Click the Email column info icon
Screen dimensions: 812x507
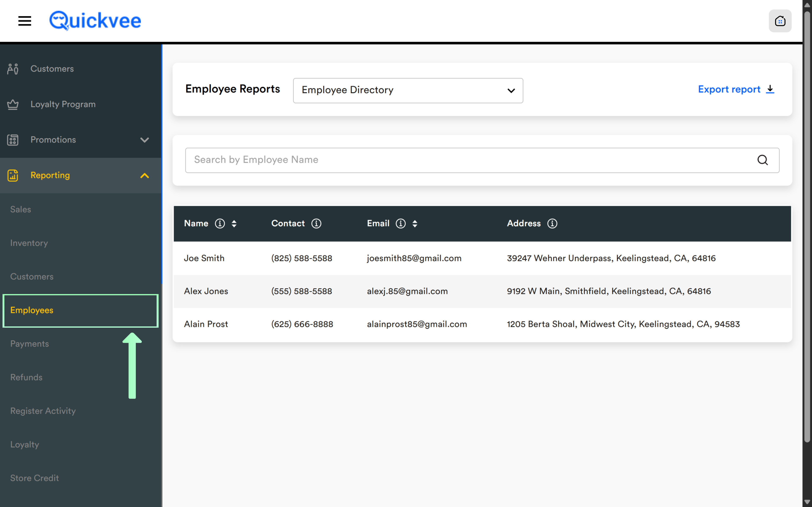(x=400, y=223)
